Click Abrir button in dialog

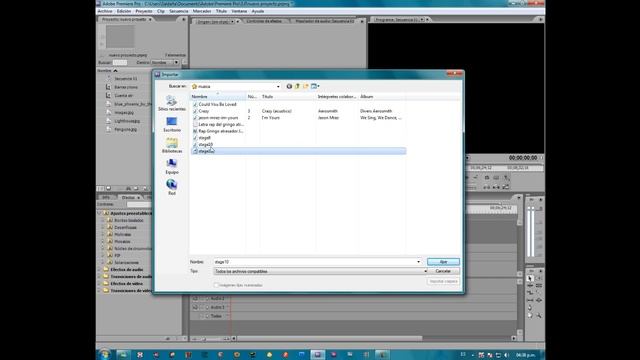tap(443, 262)
